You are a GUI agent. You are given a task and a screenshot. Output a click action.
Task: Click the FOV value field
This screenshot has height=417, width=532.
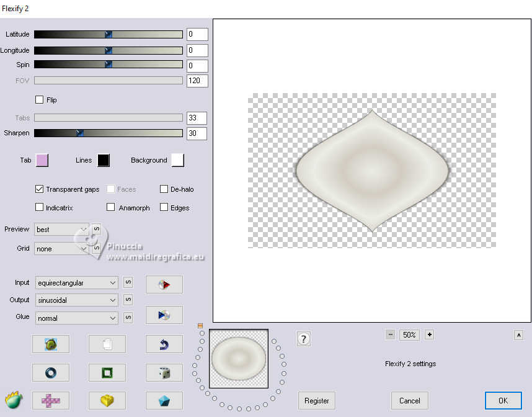tap(197, 81)
